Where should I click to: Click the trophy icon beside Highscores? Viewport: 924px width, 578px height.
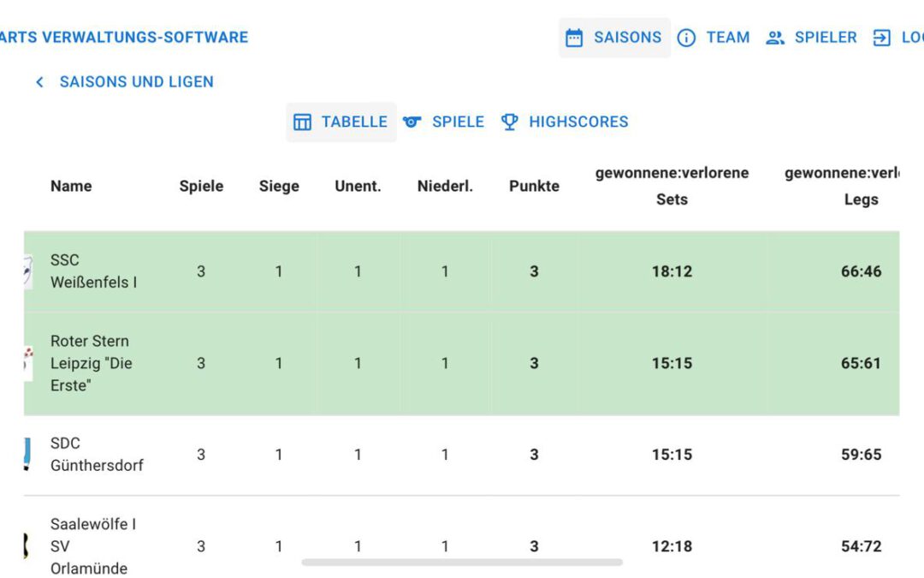pos(510,122)
